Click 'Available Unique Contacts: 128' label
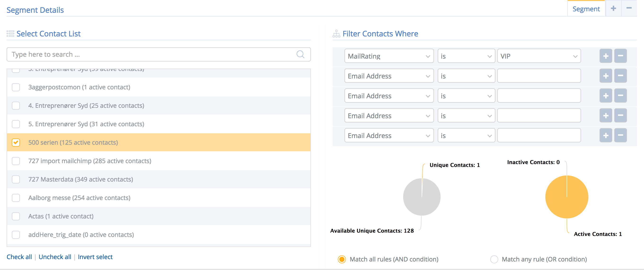This screenshot has height=270, width=644. pyautogui.click(x=372, y=231)
